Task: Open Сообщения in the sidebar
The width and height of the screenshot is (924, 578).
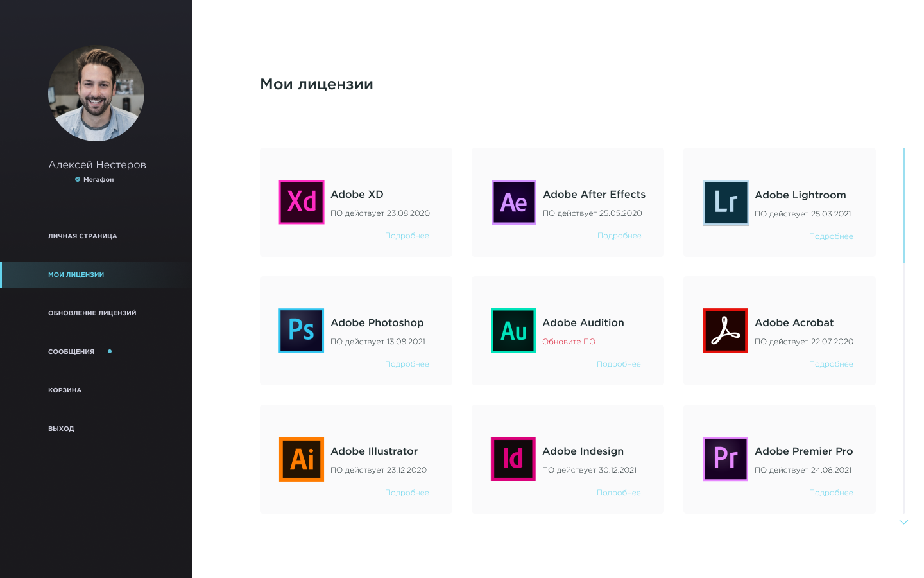Action: tap(71, 352)
